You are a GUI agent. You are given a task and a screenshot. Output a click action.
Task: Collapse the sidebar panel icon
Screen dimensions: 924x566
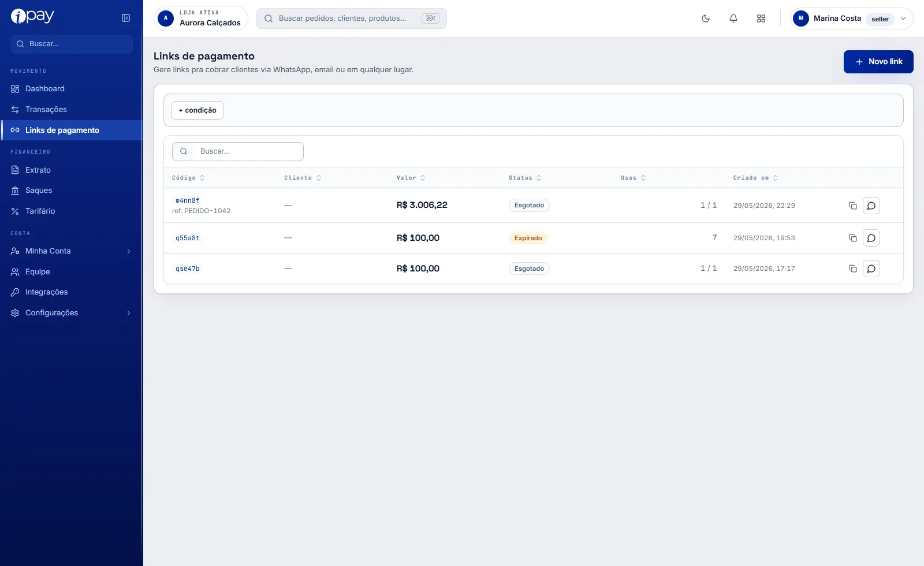[126, 18]
